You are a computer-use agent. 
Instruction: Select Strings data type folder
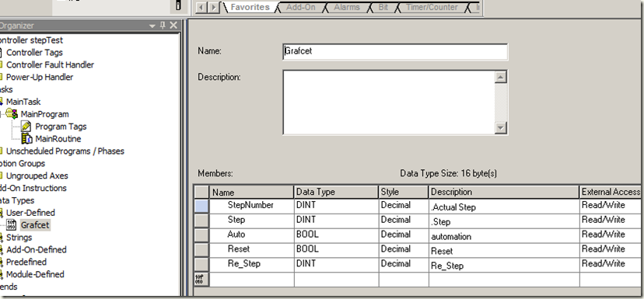coord(19,237)
